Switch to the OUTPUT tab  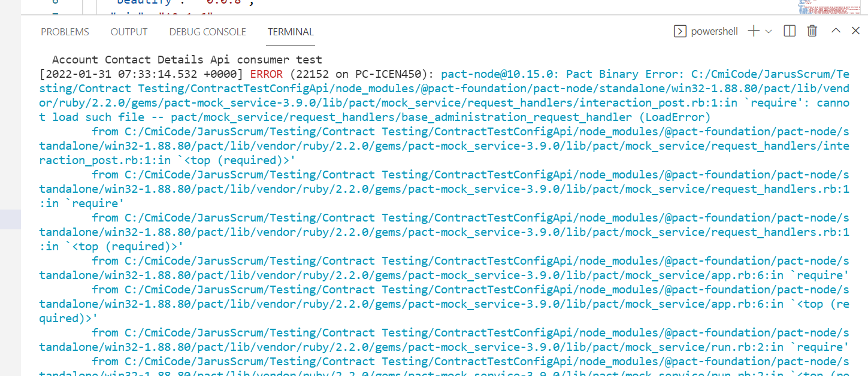129,32
